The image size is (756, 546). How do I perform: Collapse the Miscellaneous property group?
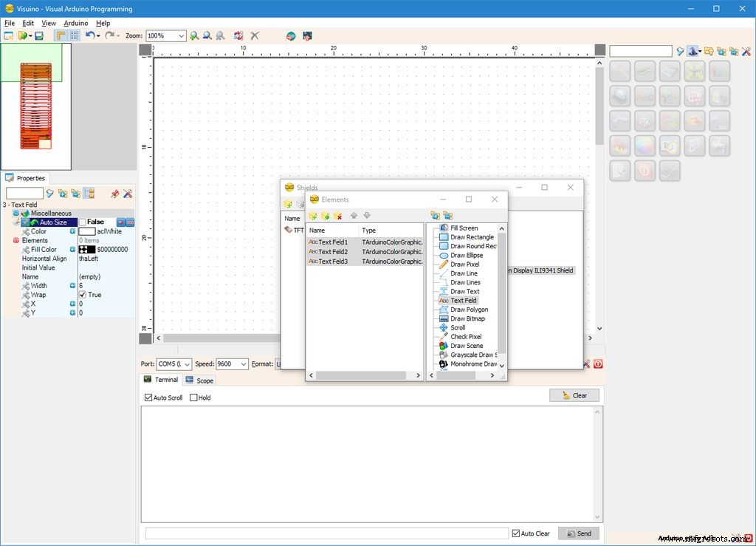[x=16, y=214]
